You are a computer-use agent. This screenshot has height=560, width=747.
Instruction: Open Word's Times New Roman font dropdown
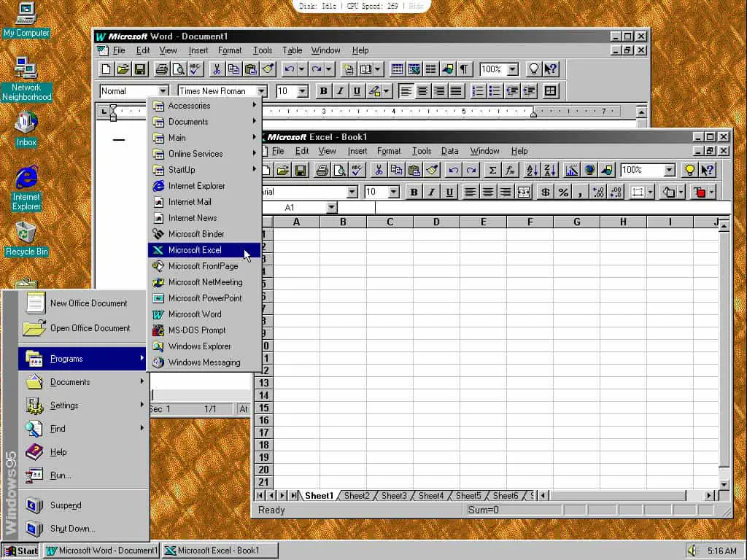click(262, 91)
